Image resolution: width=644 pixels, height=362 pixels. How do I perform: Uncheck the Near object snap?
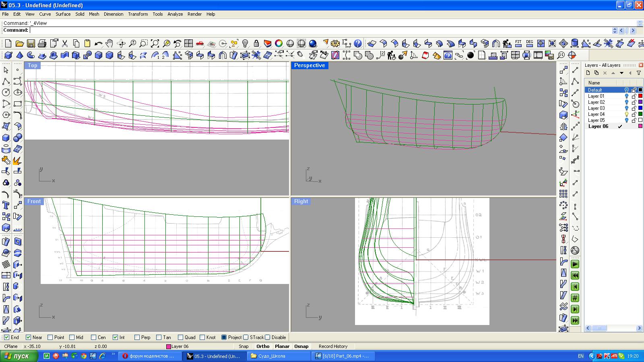29,337
